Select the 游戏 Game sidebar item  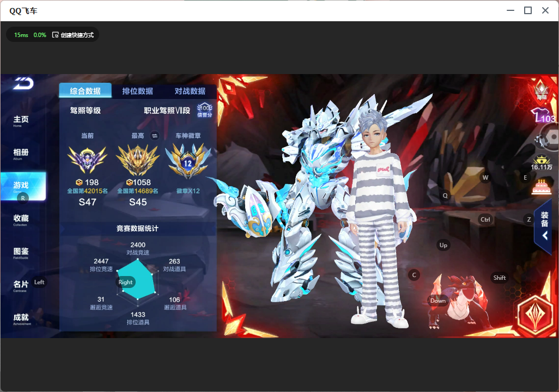coord(23,186)
